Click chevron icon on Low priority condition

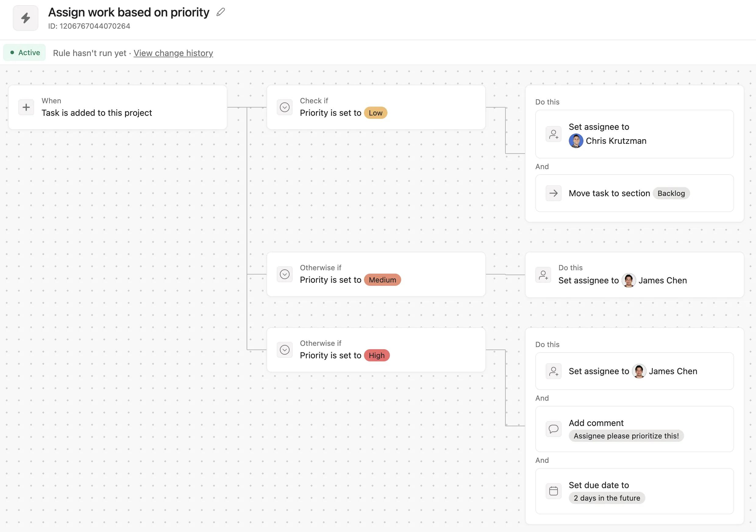tap(284, 107)
